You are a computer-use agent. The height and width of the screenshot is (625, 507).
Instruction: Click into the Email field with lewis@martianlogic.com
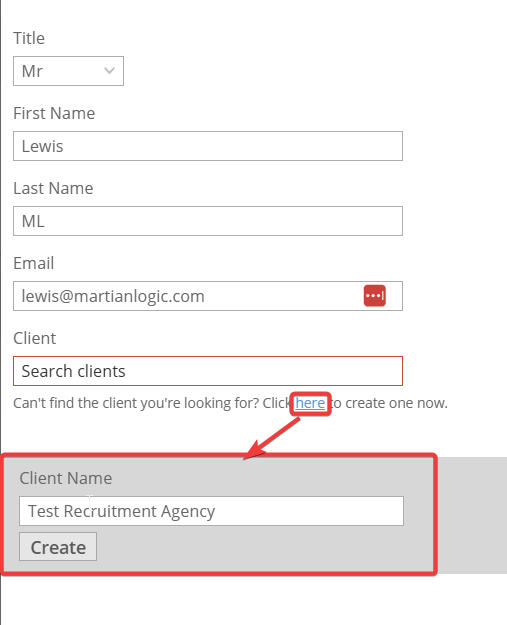[187, 296]
